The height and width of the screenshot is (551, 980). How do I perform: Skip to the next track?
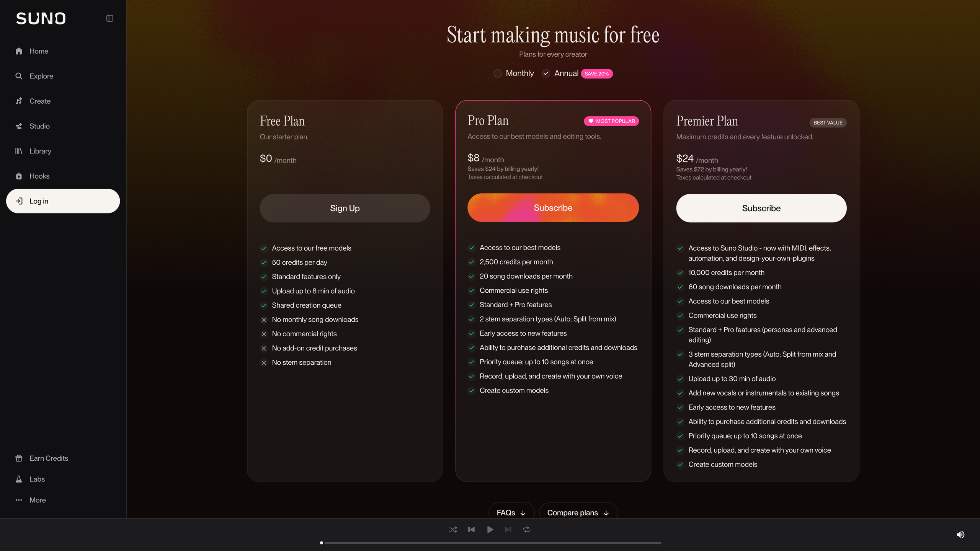(x=508, y=530)
